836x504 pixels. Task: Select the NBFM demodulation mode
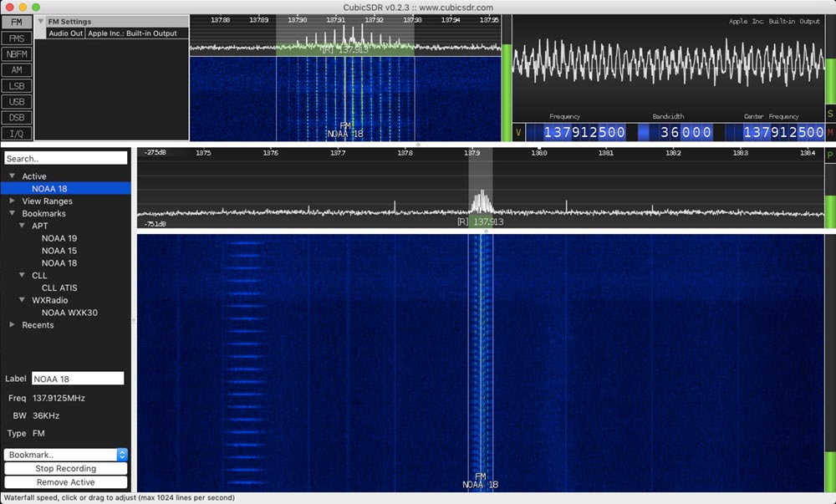tap(15, 53)
